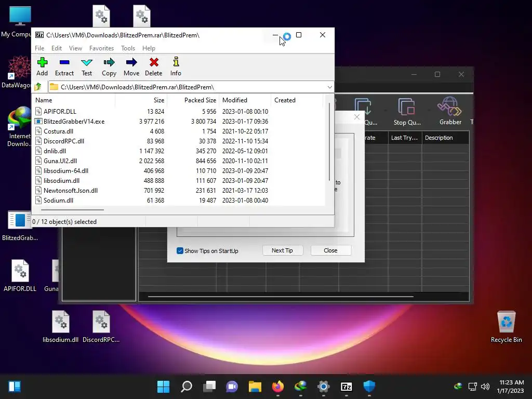Open File Explorer from taskbar
The image size is (532, 399).
(255, 387)
